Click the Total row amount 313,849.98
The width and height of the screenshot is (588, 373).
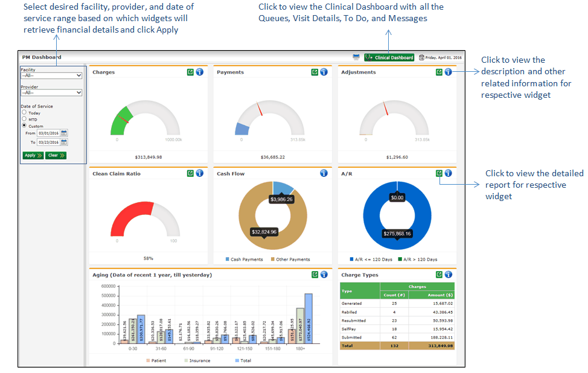tap(440, 346)
